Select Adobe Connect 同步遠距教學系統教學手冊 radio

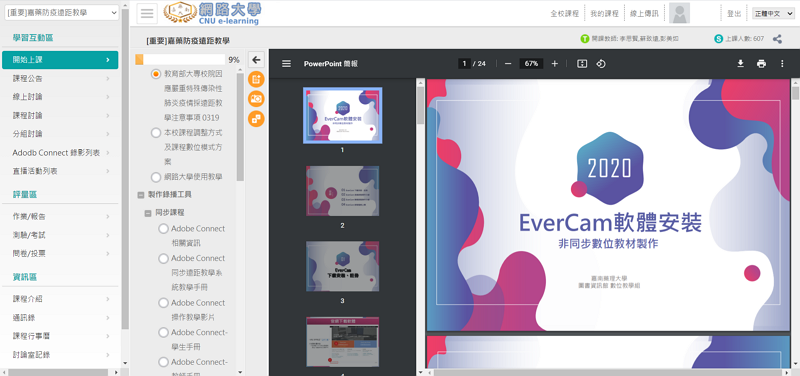163,258
